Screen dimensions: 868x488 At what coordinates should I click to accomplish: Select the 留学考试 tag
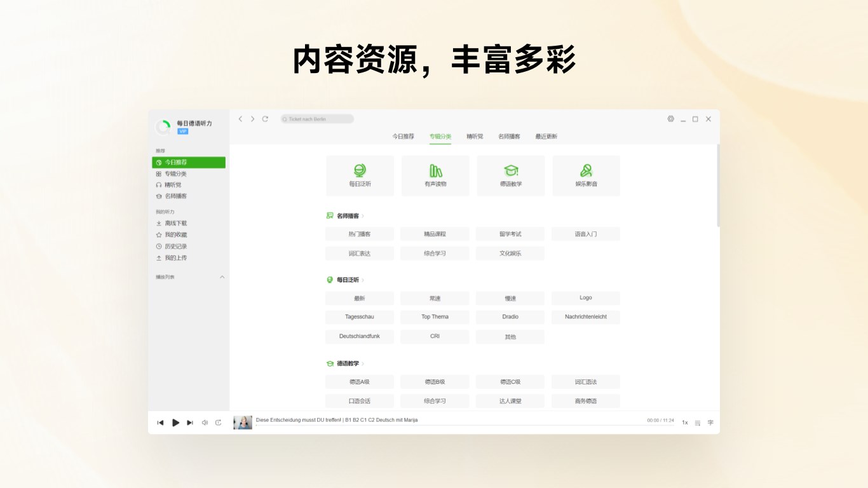pos(510,234)
